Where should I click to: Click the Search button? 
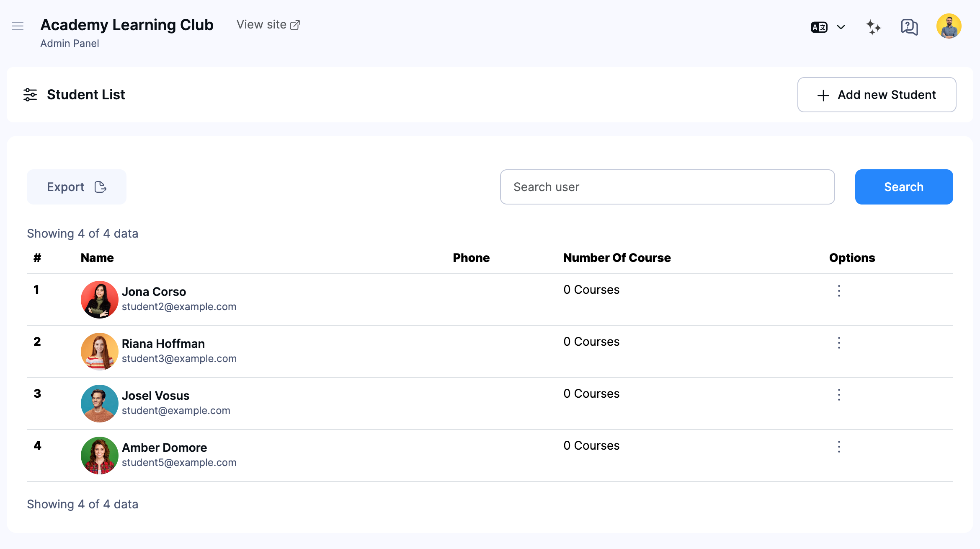(x=903, y=187)
